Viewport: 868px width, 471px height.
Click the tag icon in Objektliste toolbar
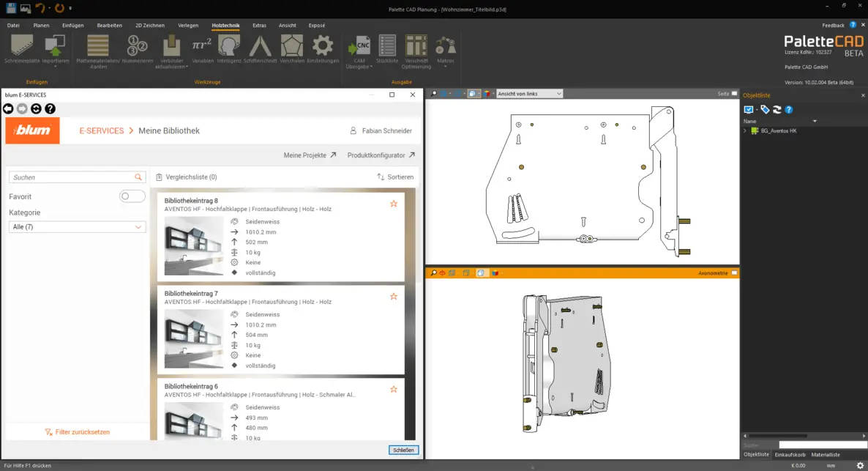tap(765, 110)
